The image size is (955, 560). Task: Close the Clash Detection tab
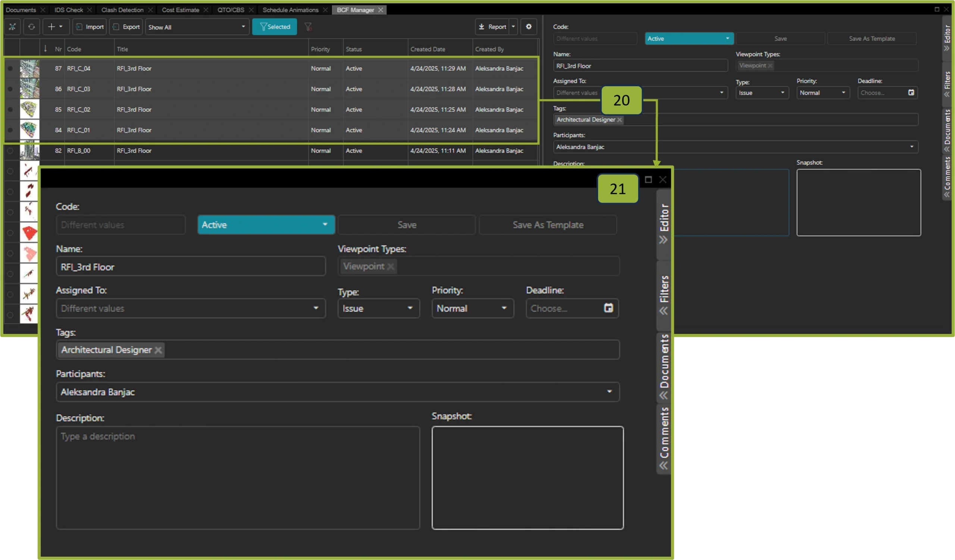click(x=150, y=10)
